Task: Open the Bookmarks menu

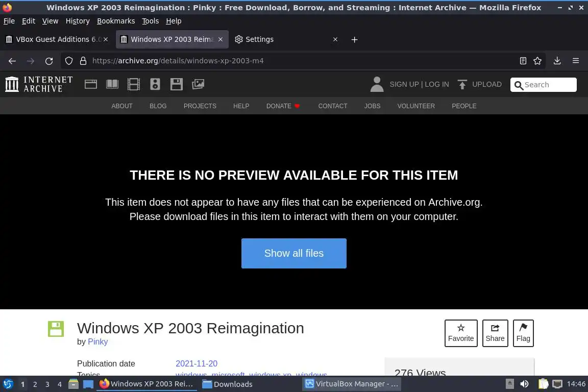Action: coord(116,21)
